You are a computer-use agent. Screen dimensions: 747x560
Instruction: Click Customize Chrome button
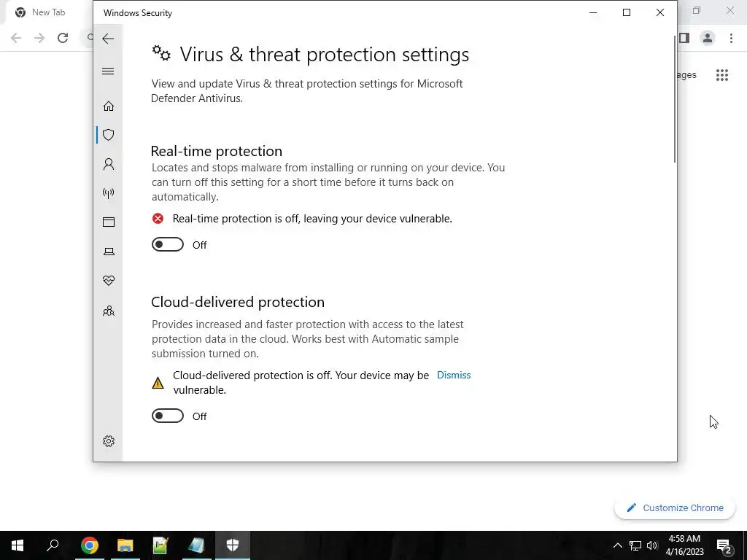[675, 507]
